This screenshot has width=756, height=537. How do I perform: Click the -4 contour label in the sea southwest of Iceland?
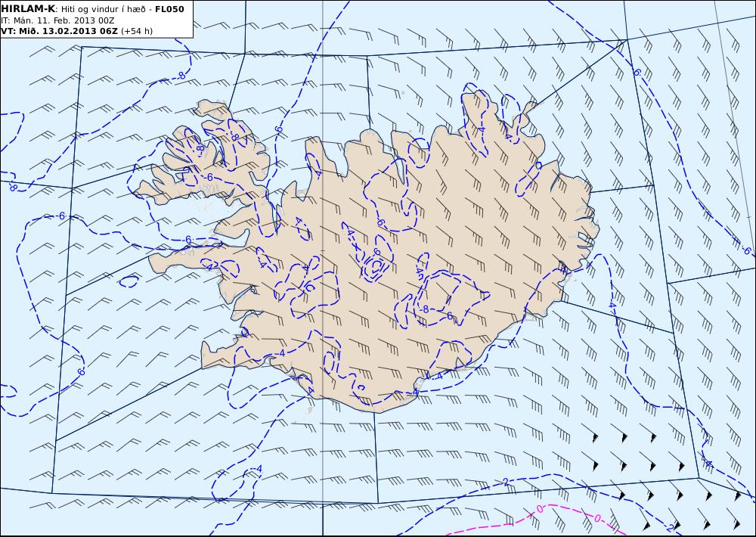coord(259,469)
